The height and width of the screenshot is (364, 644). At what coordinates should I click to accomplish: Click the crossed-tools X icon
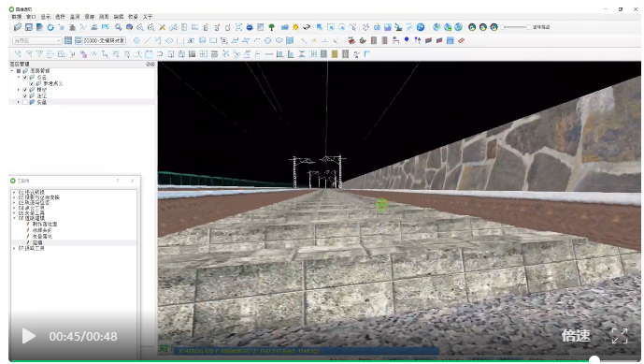tap(162, 27)
